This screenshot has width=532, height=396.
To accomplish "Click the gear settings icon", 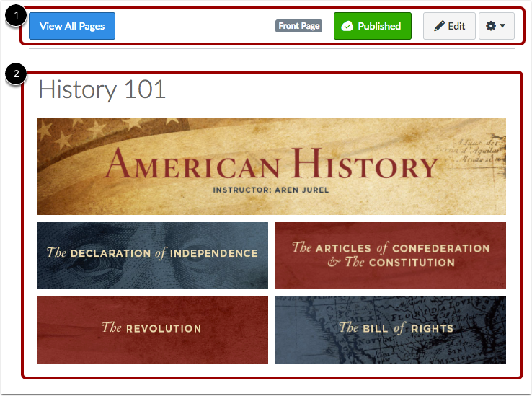I will coord(491,26).
